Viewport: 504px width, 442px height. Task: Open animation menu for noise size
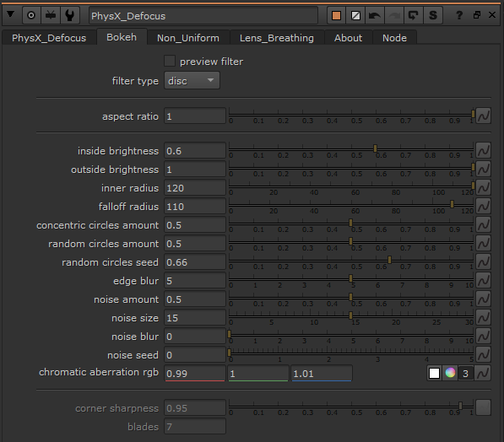pyautogui.click(x=483, y=318)
